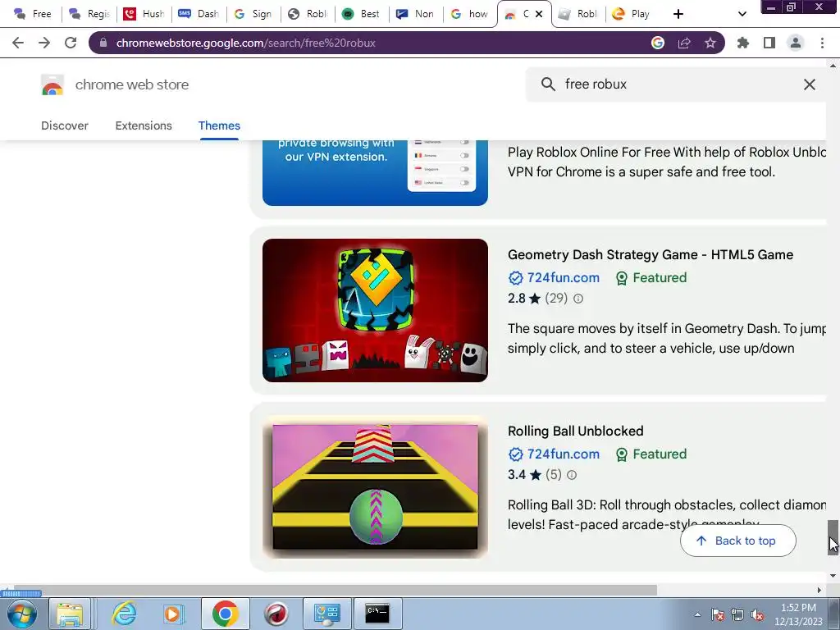This screenshot has width=840, height=630.
Task: Open the Discover tab
Action: pos(65,126)
